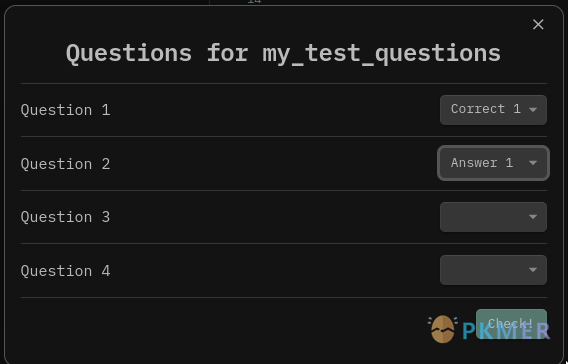Close the questions dialog with the X
The height and width of the screenshot is (364, 568).
(x=538, y=25)
